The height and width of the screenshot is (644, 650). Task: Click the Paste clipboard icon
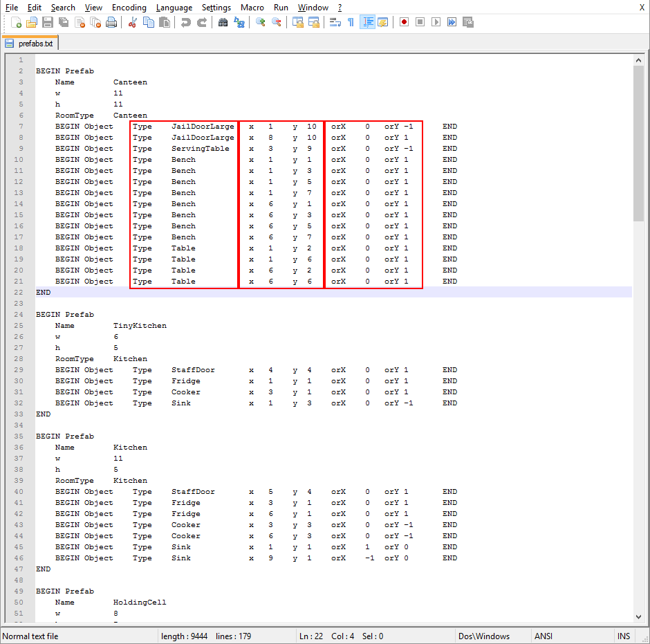[165, 22]
